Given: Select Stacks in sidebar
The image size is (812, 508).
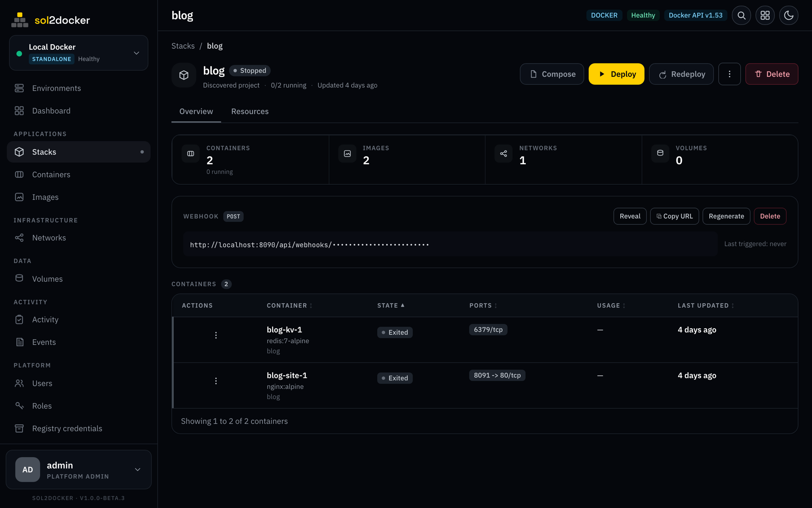Looking at the screenshot, I should pos(79,152).
